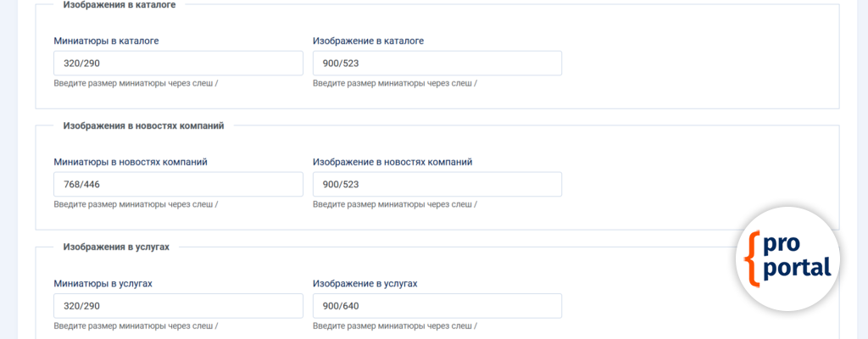Click the Изображение в каталоге label text
Screen dimensions: 868x339
click(368, 41)
